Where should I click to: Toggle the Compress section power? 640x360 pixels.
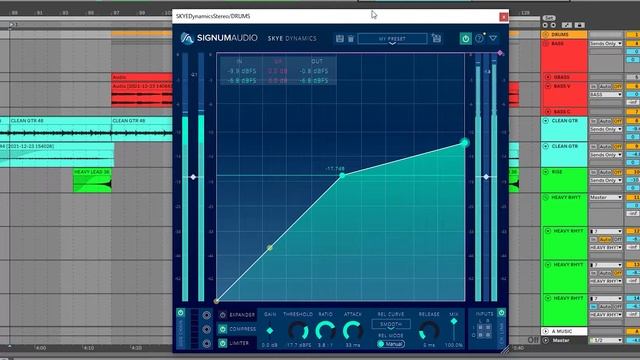(222, 329)
